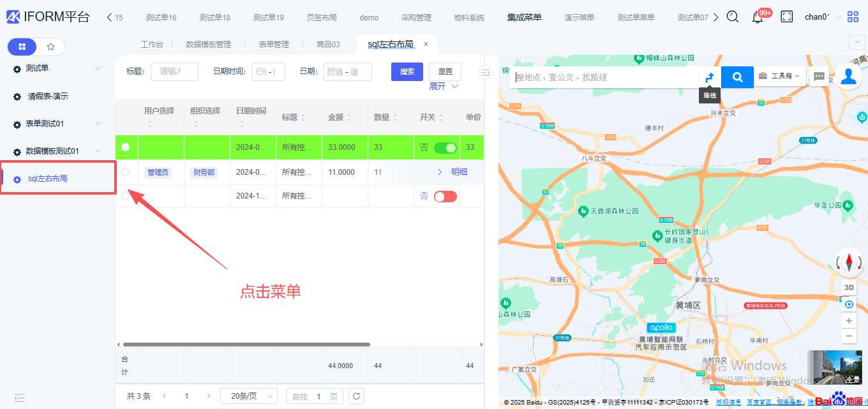Toggle fullscreen mode icon in top bar
The height and width of the screenshot is (409, 868).
pos(787,17)
